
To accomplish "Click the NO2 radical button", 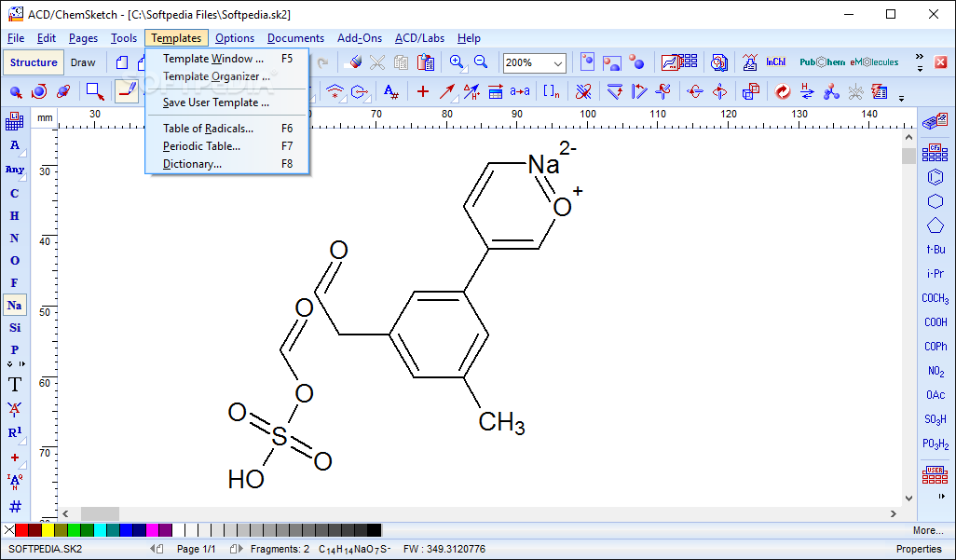I will [936, 371].
